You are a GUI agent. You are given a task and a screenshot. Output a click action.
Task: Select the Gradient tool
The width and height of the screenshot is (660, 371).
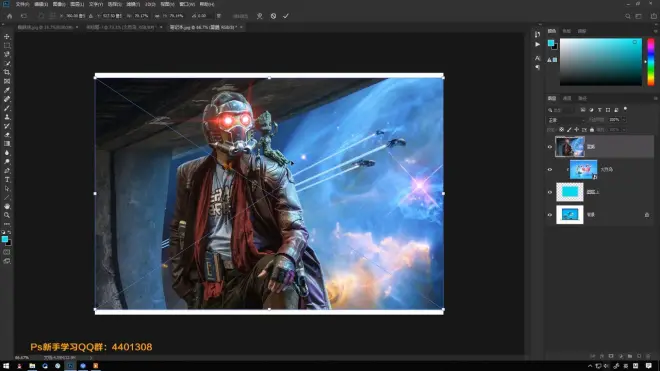point(7,144)
